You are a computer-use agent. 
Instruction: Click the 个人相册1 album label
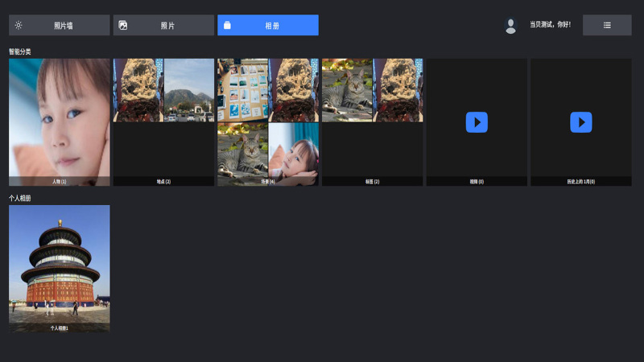pyautogui.click(x=60, y=328)
